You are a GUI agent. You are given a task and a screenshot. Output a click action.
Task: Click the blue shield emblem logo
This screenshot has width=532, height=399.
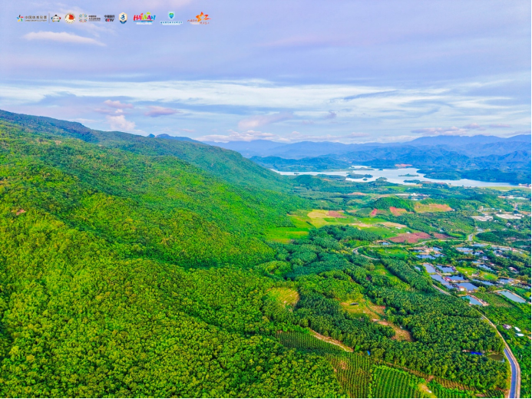click(x=123, y=18)
